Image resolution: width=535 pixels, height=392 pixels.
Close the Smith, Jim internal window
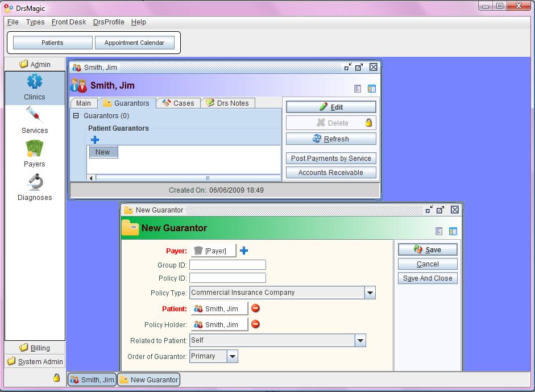374,67
